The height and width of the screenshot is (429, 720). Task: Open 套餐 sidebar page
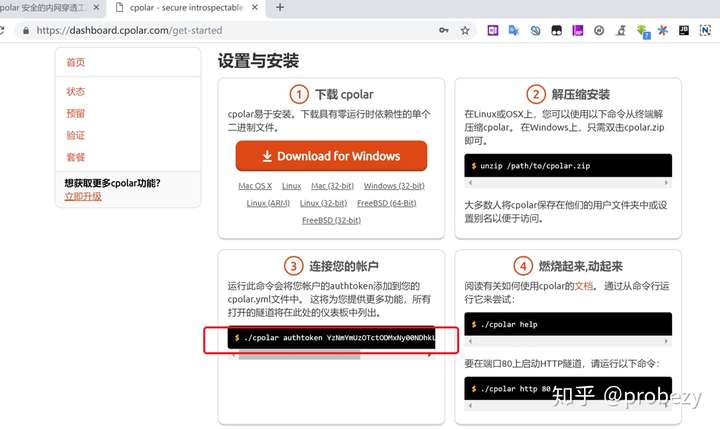75,157
